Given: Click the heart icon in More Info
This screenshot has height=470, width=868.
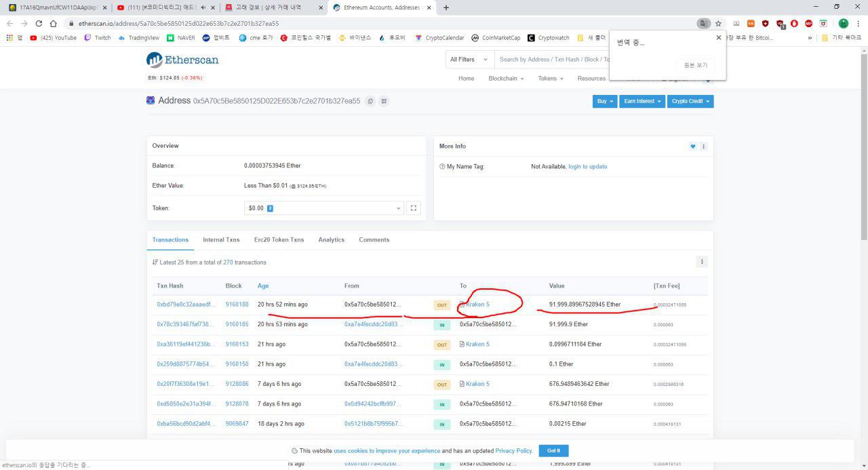Looking at the screenshot, I should point(693,146).
